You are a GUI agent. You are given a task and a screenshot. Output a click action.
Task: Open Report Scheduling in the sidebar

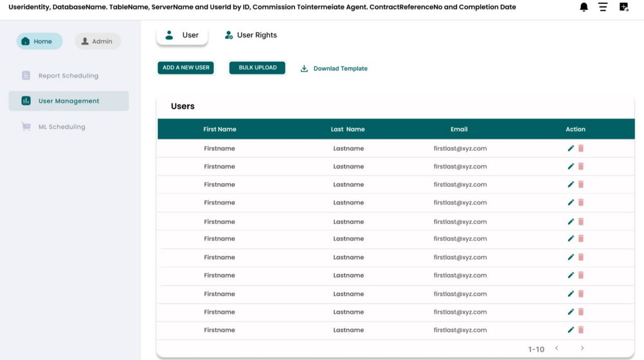tap(68, 76)
